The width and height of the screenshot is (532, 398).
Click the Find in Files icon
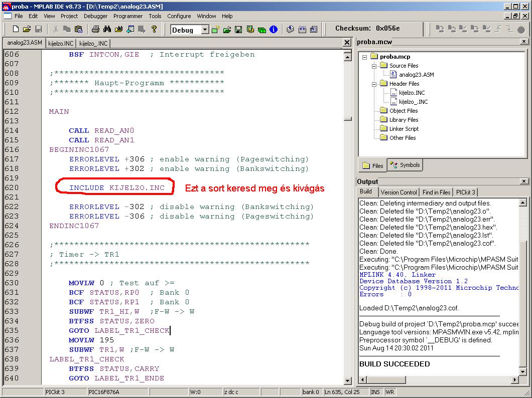119,29
